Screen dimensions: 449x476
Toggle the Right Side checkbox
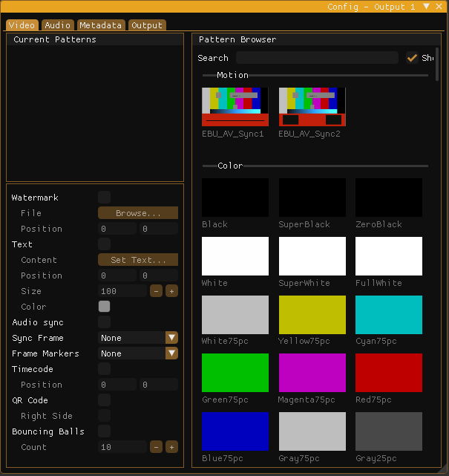tap(104, 416)
